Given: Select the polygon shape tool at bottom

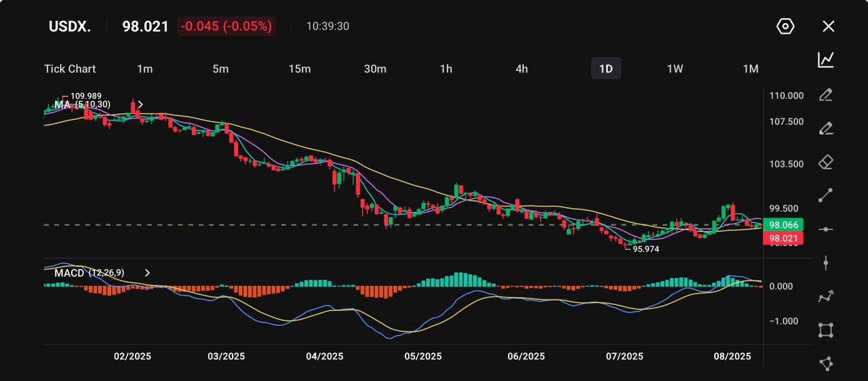Looking at the screenshot, I should click(x=825, y=363).
